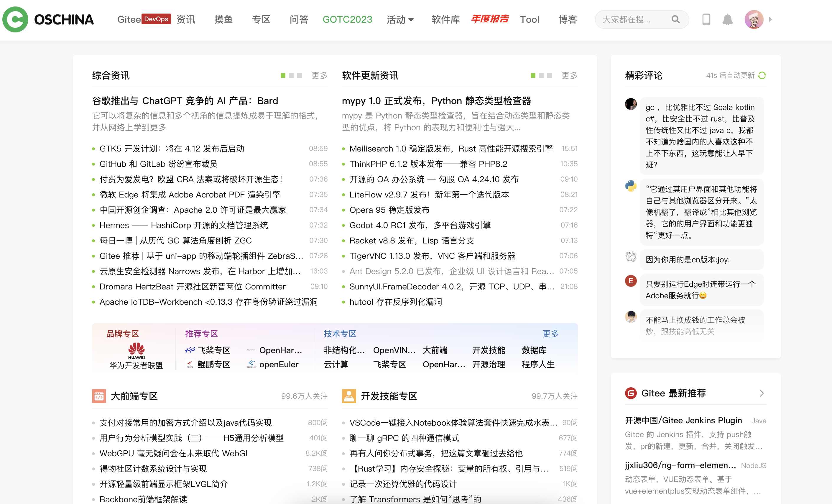Screen dimensions: 832x504
Task: Open 博客 navigation item
Action: (567, 19)
